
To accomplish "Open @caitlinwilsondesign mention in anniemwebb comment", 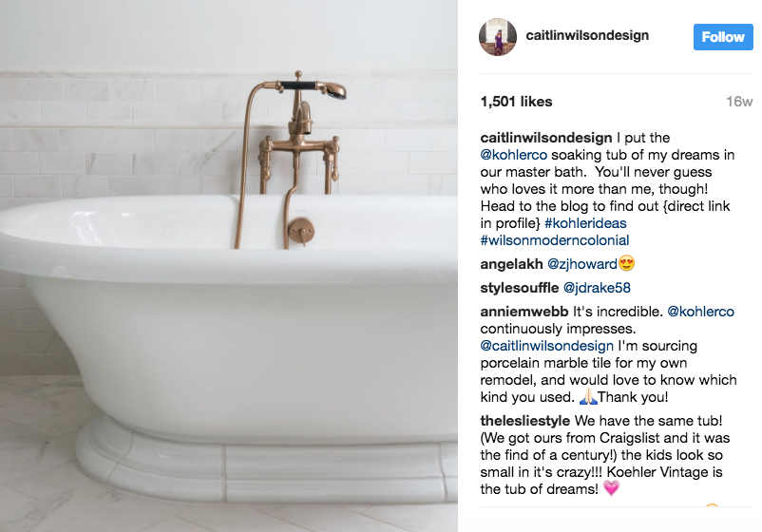I will 546,346.
